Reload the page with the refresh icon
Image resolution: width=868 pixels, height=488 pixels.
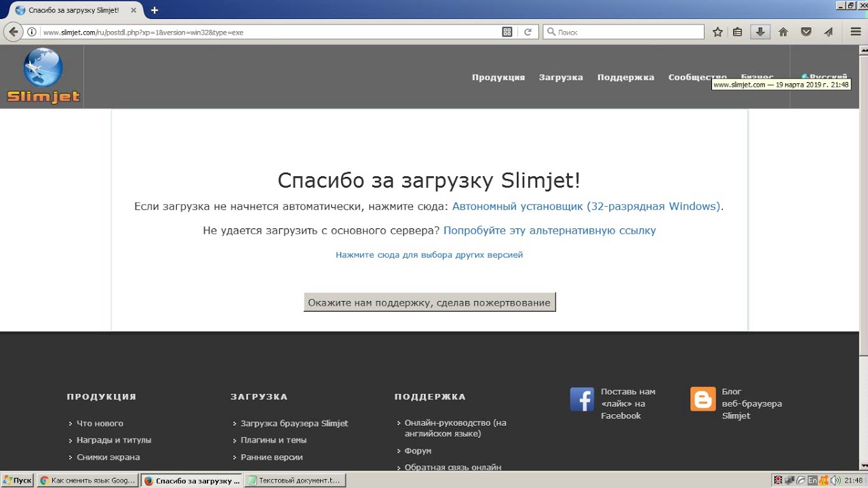pyautogui.click(x=528, y=32)
